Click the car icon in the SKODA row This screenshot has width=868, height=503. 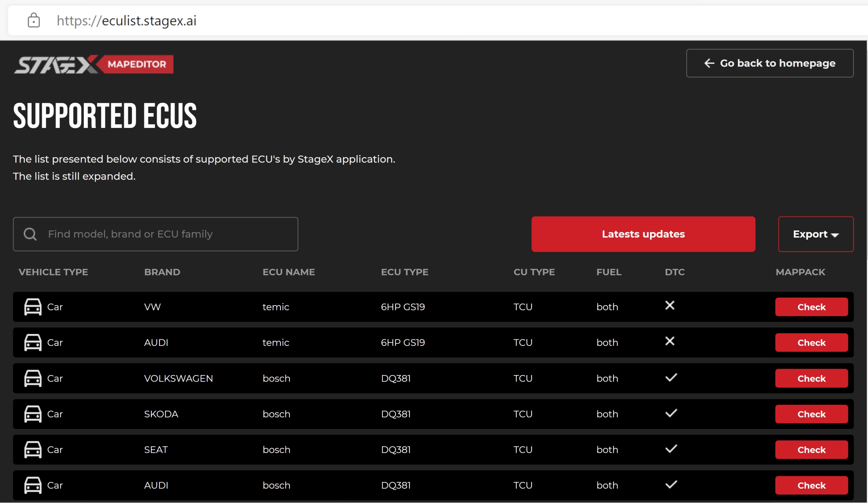tap(33, 414)
